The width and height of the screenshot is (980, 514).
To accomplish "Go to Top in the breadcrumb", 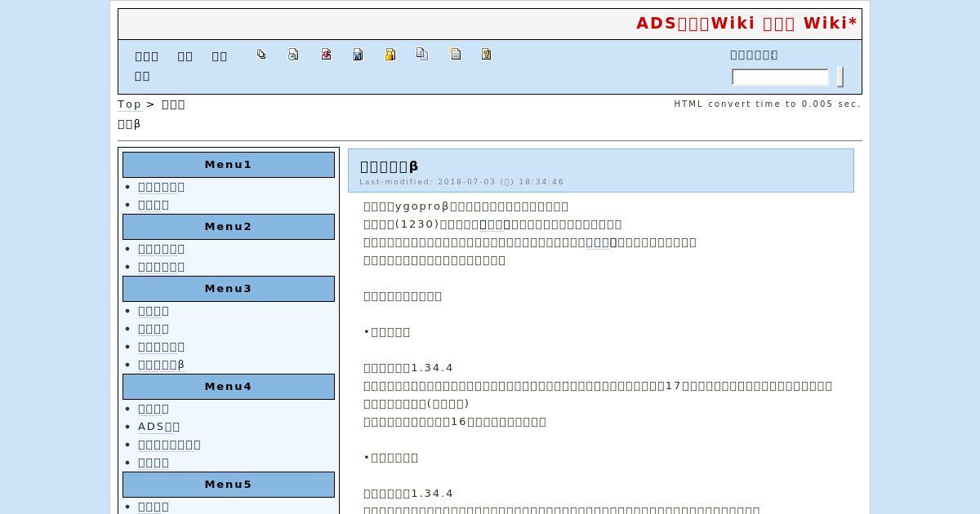I will point(129,104).
